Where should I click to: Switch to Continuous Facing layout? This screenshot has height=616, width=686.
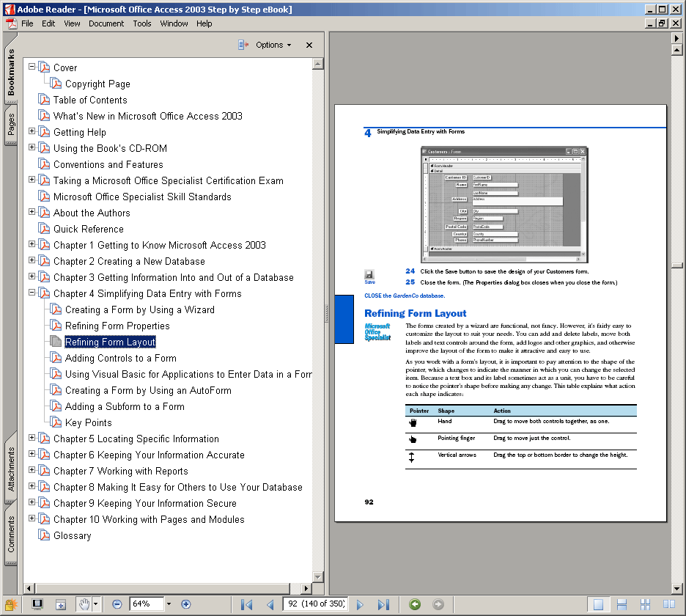point(645,604)
